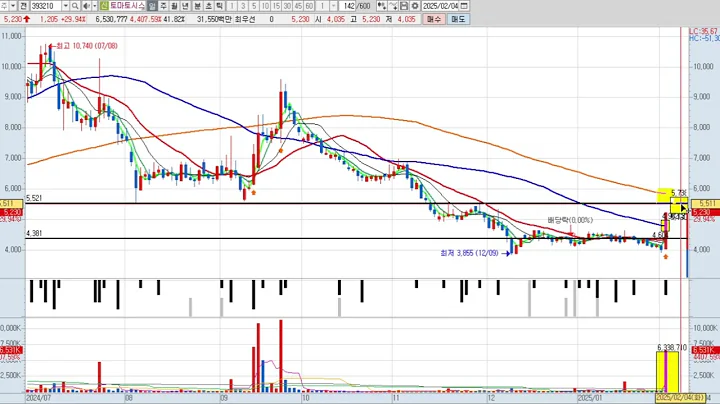The width and height of the screenshot is (720, 404).
Task: Open the stock code history dropdown
Action: click(66, 6)
